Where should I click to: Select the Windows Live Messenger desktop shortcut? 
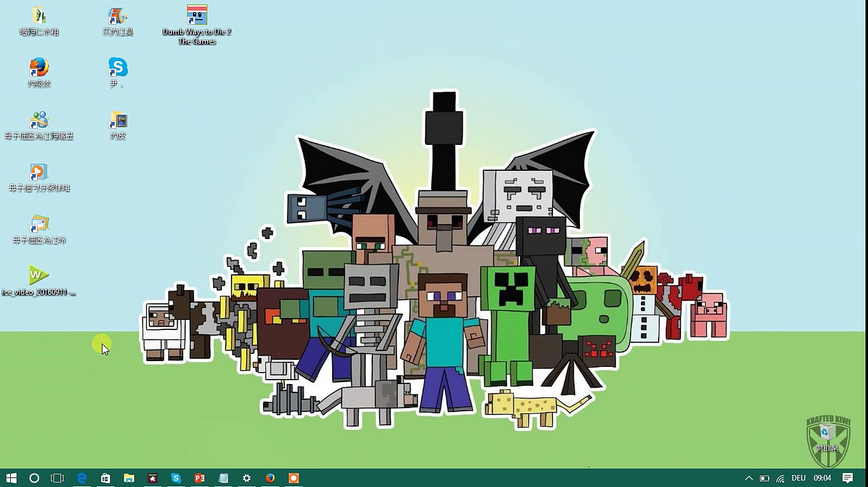(x=39, y=120)
